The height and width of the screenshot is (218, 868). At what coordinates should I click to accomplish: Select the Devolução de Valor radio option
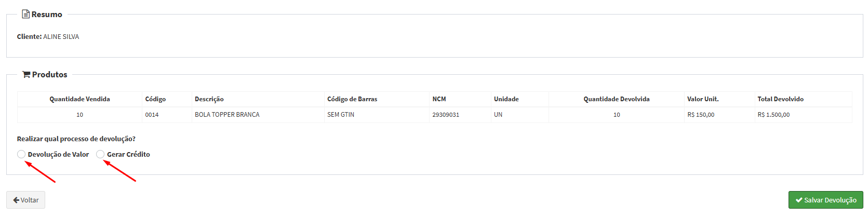click(x=21, y=154)
